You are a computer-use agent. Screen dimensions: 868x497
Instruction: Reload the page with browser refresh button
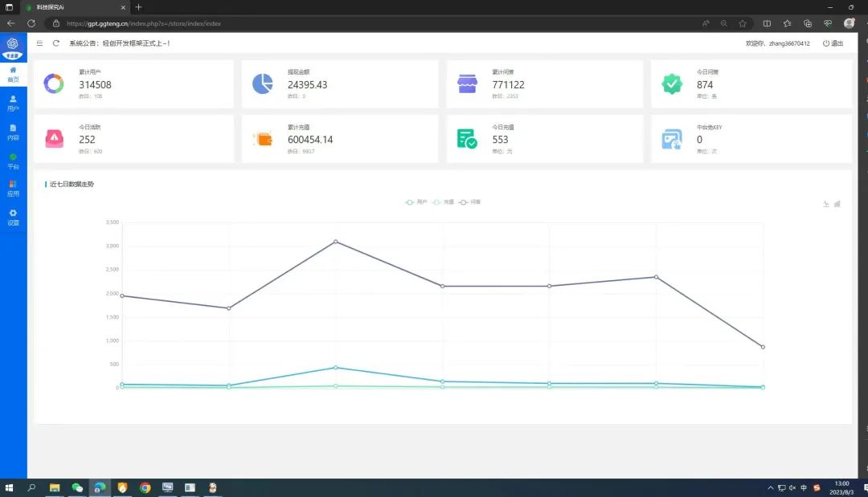click(x=31, y=23)
